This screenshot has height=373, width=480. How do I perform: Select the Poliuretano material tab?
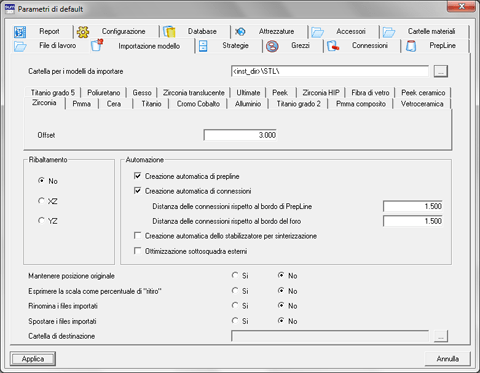point(104,93)
